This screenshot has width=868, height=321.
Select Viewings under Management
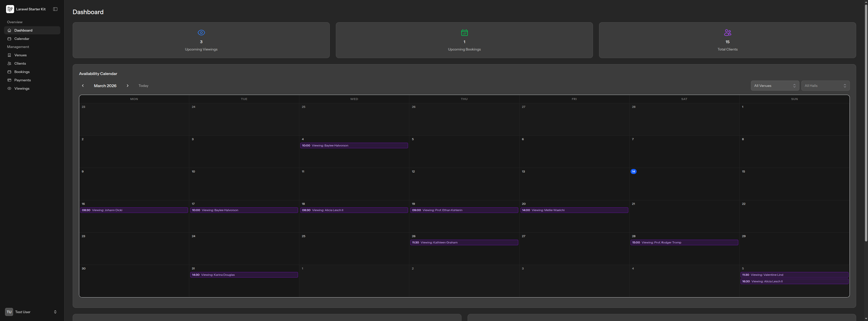[21, 88]
